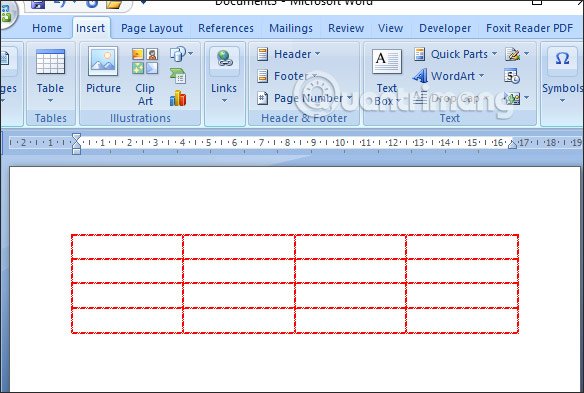The width and height of the screenshot is (584, 393).
Task: Insert a Chart from Illustrations group
Action: click(x=178, y=98)
